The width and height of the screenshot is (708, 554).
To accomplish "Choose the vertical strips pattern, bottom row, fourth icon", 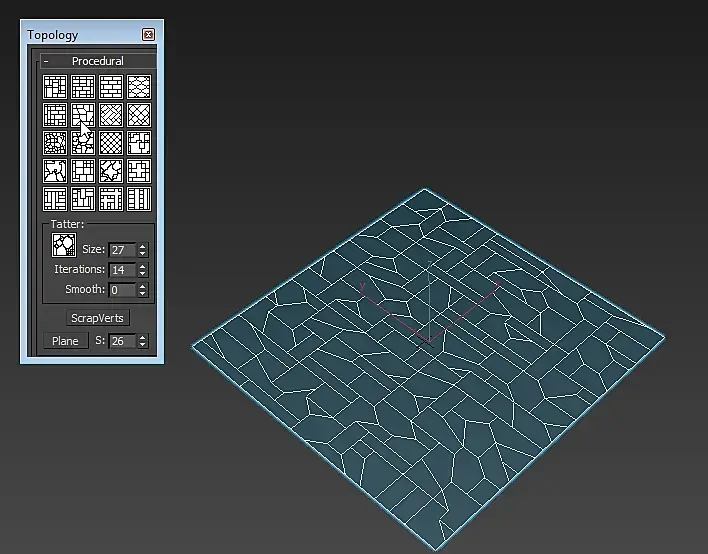I will click(x=139, y=199).
